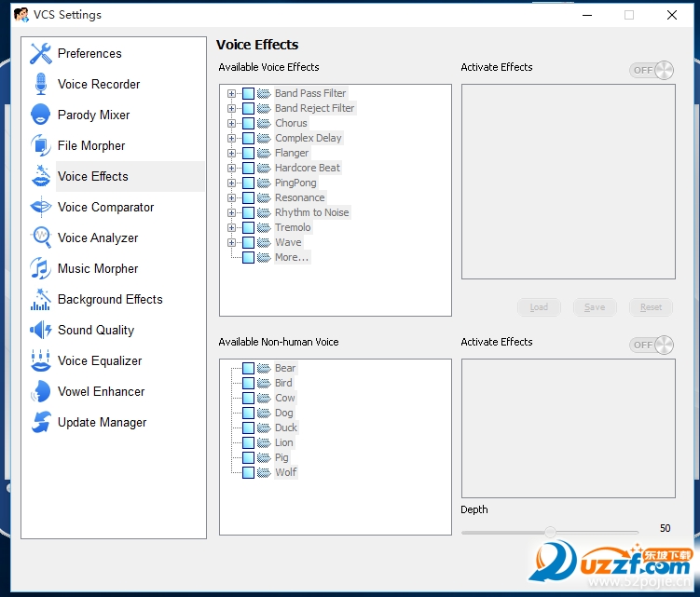Click the Voice Comparator icon
This screenshot has width=700, height=597.
point(41,207)
